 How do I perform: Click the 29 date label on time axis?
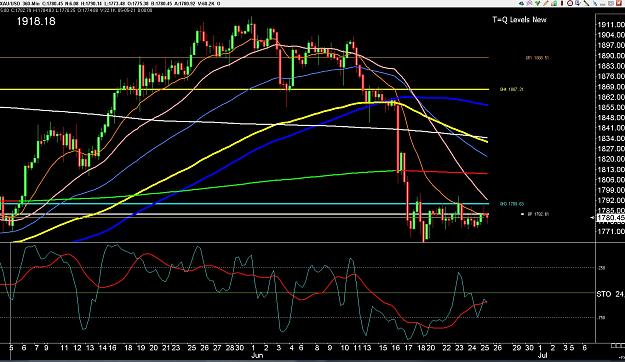[517, 348]
